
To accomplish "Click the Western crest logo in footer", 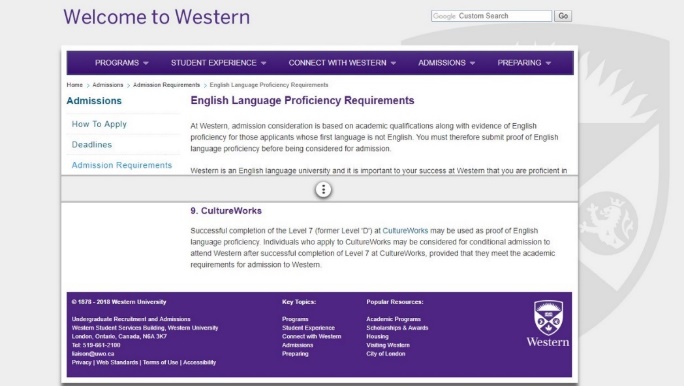I will pos(548,324).
